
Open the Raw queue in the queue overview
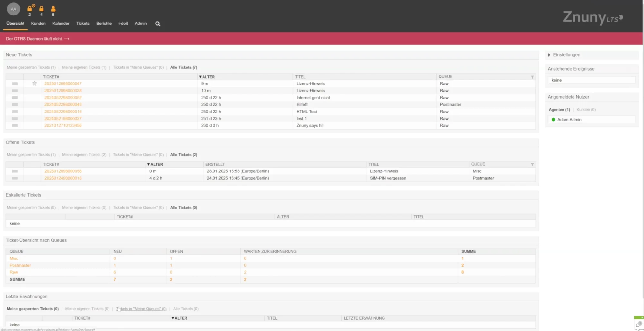14,272
